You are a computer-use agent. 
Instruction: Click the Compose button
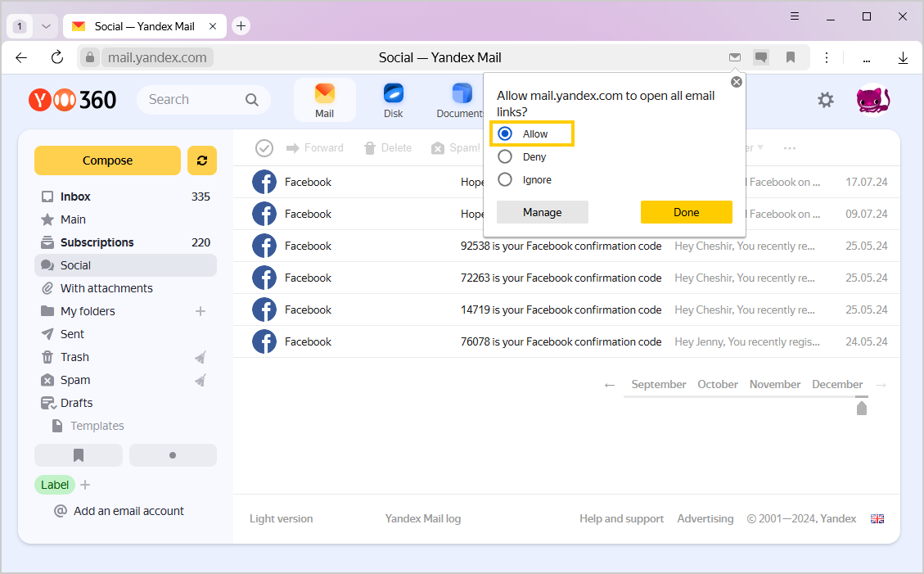(x=107, y=160)
